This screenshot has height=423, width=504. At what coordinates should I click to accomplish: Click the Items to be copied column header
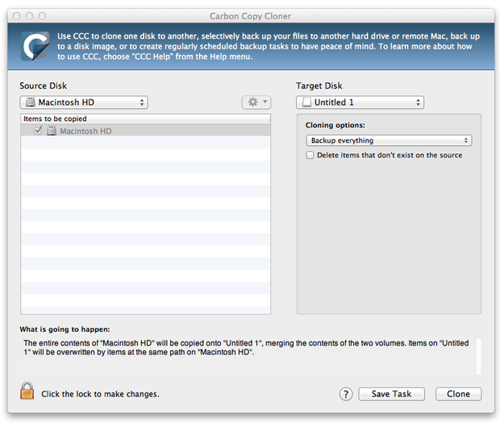(x=146, y=119)
